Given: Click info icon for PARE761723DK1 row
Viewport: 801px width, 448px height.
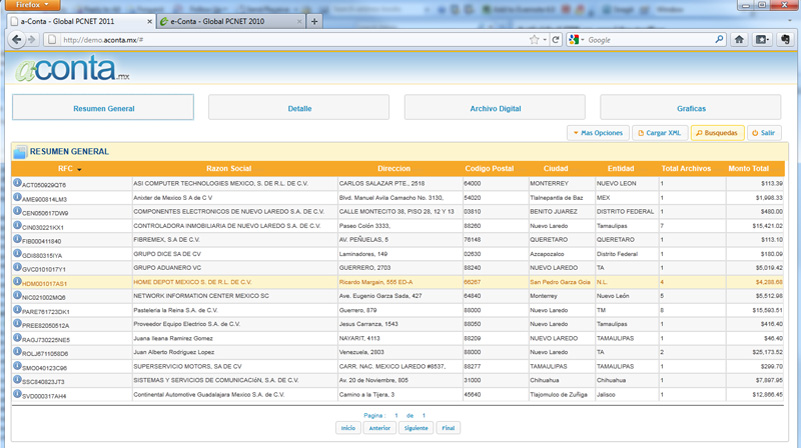Looking at the screenshot, I should point(17,309).
